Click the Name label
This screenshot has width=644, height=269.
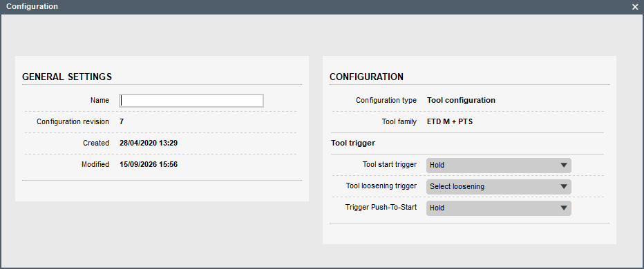tap(100, 100)
